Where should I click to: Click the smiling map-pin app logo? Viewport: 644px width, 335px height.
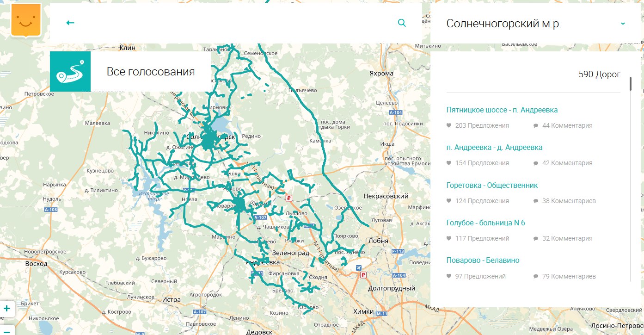tap(25, 20)
